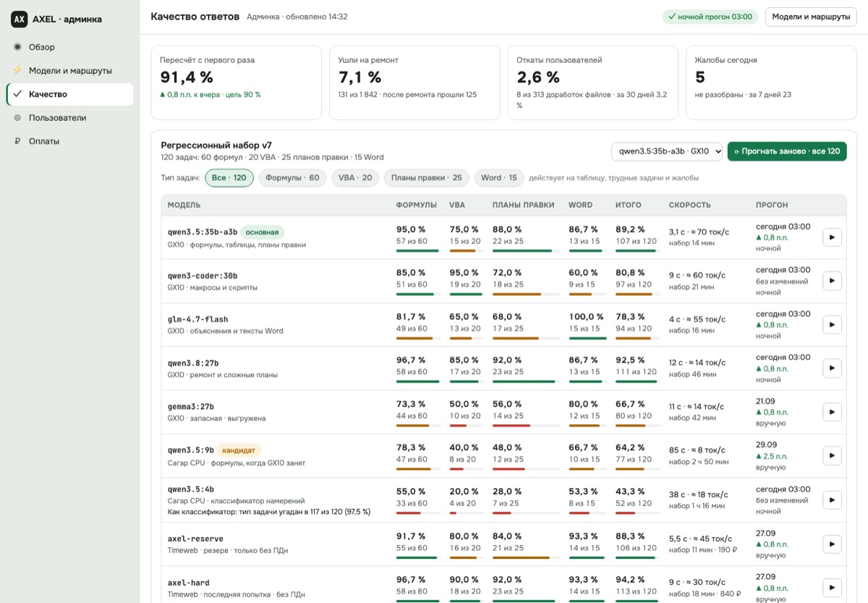The image size is (868, 603).
Task: Run the gemma3:27b model test
Action: [x=832, y=412]
